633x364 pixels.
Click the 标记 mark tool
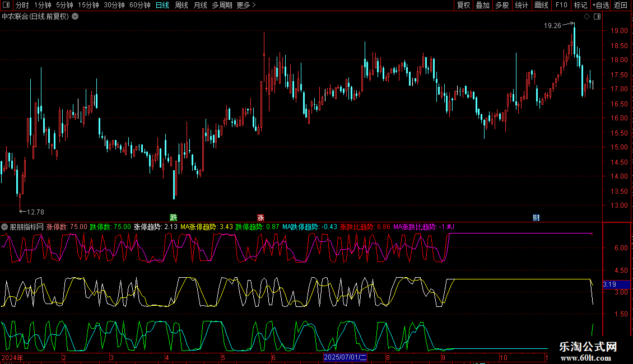coord(580,5)
